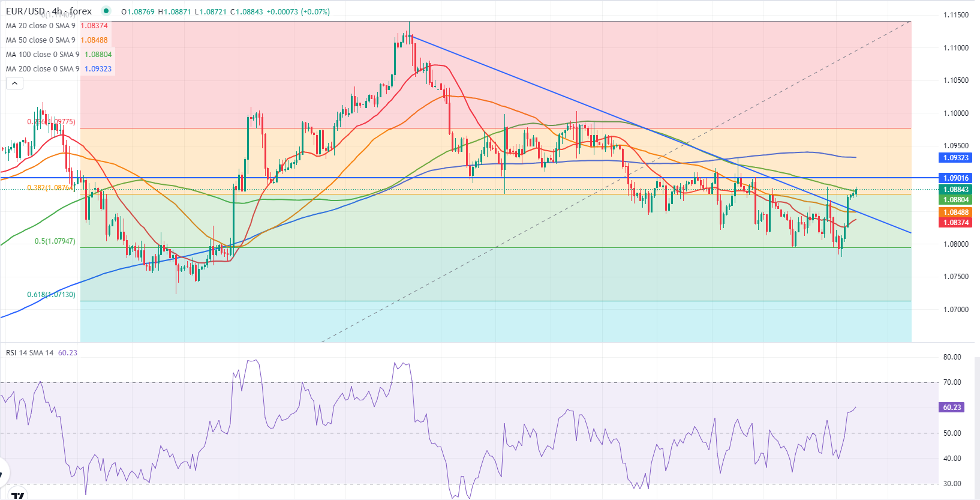Image resolution: width=980 pixels, height=500 pixels.
Task: Click the green market status dot
Action: click(x=106, y=11)
